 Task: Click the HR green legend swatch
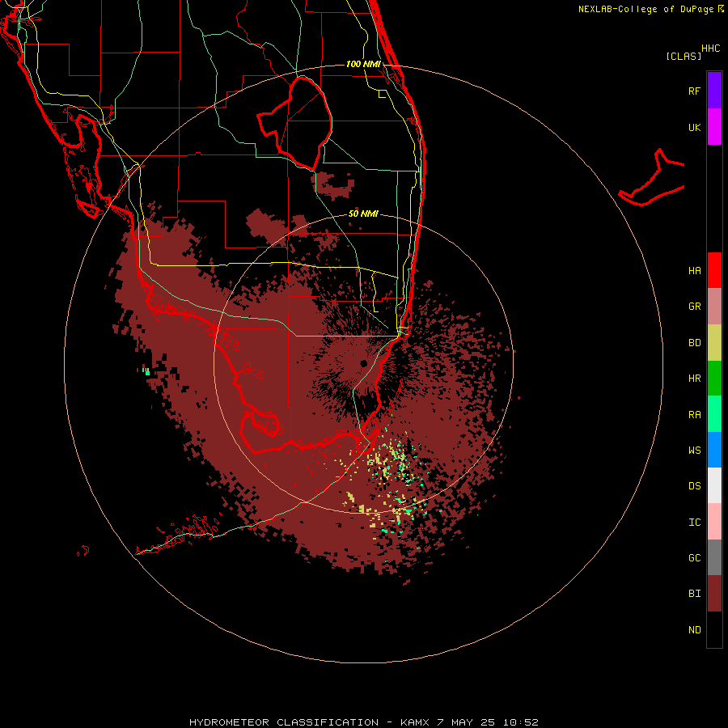tap(714, 378)
